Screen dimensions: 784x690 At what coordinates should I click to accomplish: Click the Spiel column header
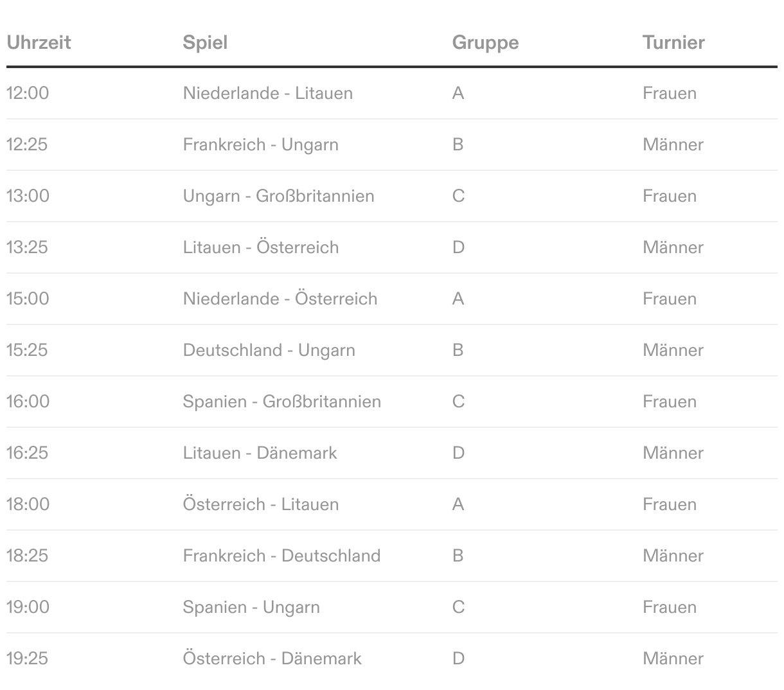pos(205,42)
